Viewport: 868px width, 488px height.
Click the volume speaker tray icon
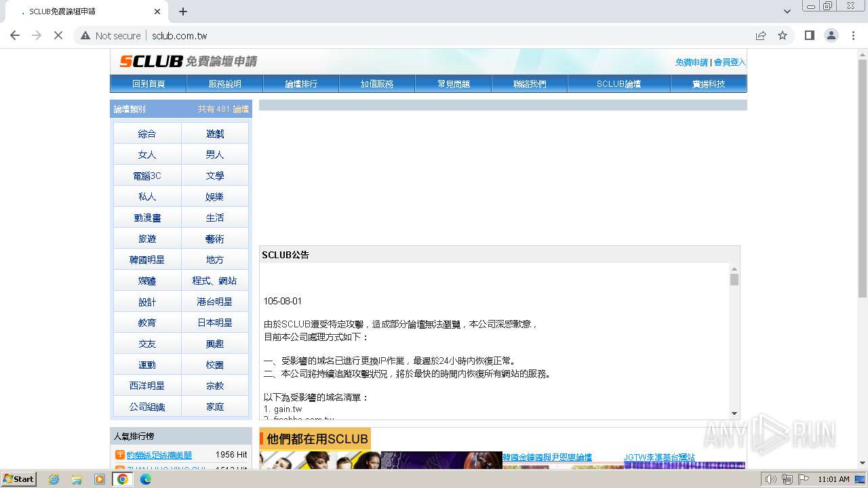[x=770, y=479]
